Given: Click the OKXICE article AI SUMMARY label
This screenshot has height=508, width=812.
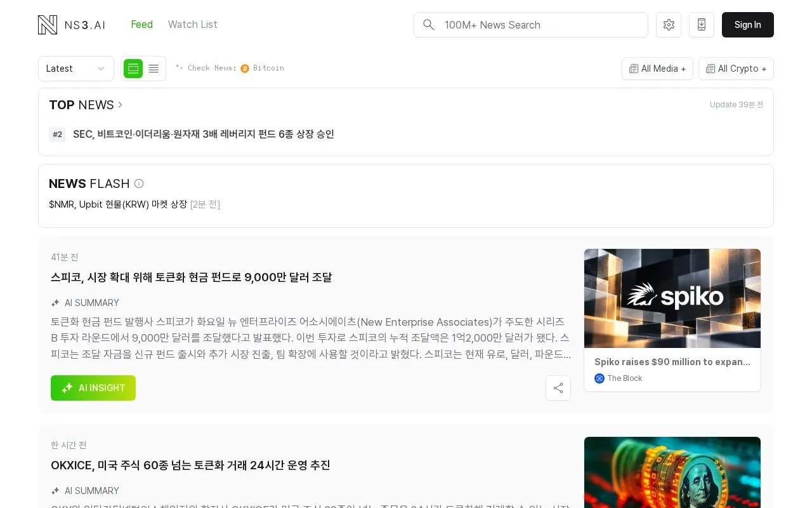Looking at the screenshot, I should click(92, 491).
